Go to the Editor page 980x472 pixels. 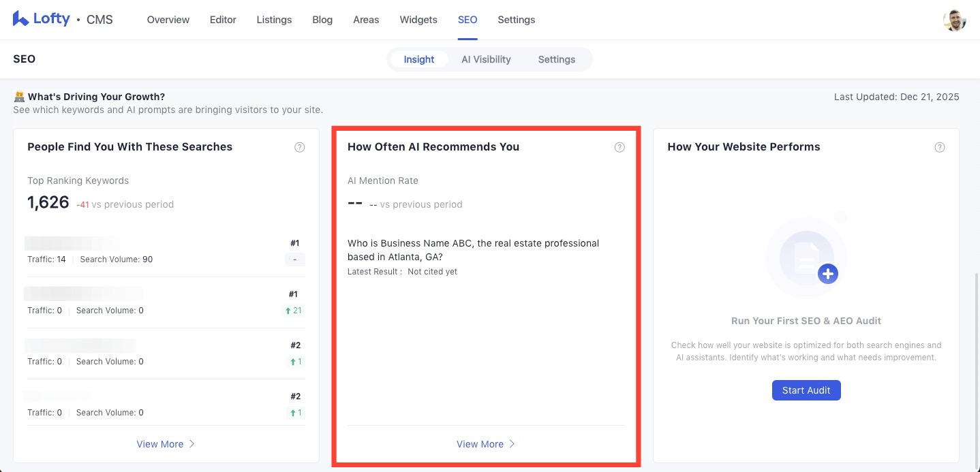[223, 20]
